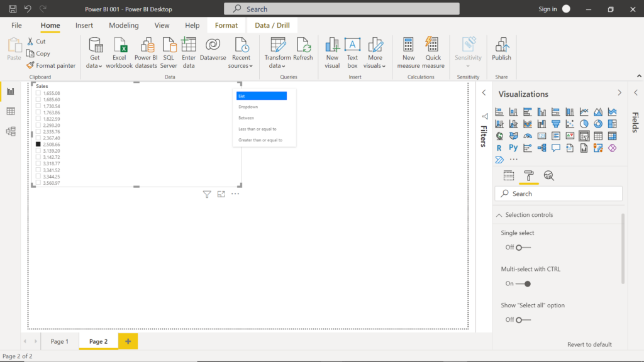
Task: Open the visual-level Filters funnel icon
Action: click(207, 194)
